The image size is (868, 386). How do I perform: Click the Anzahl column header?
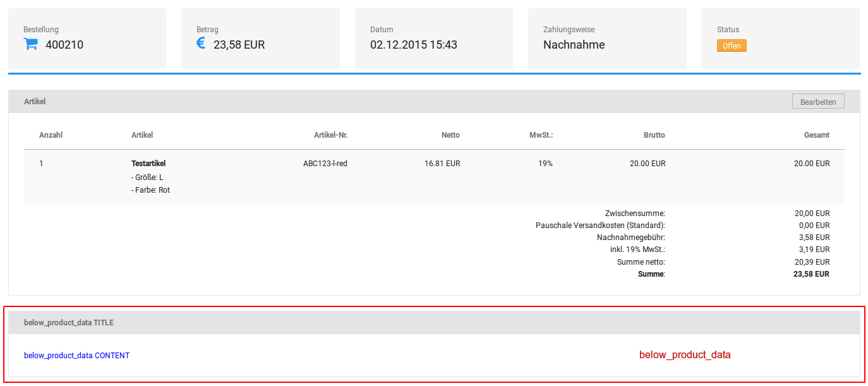[51, 135]
